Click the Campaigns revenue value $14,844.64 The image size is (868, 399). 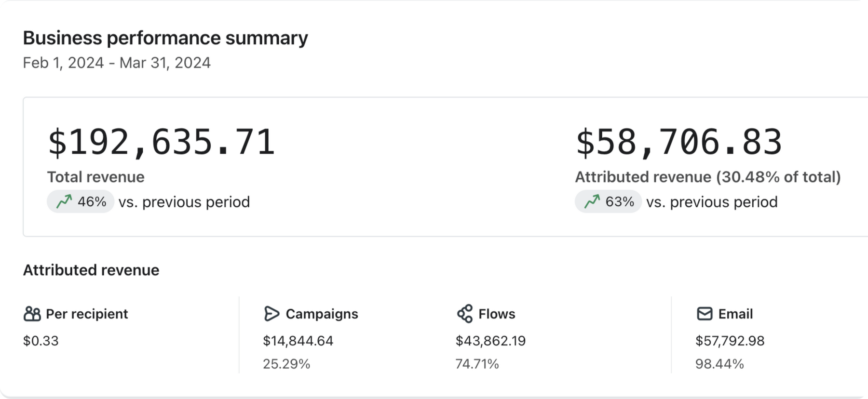tap(298, 341)
